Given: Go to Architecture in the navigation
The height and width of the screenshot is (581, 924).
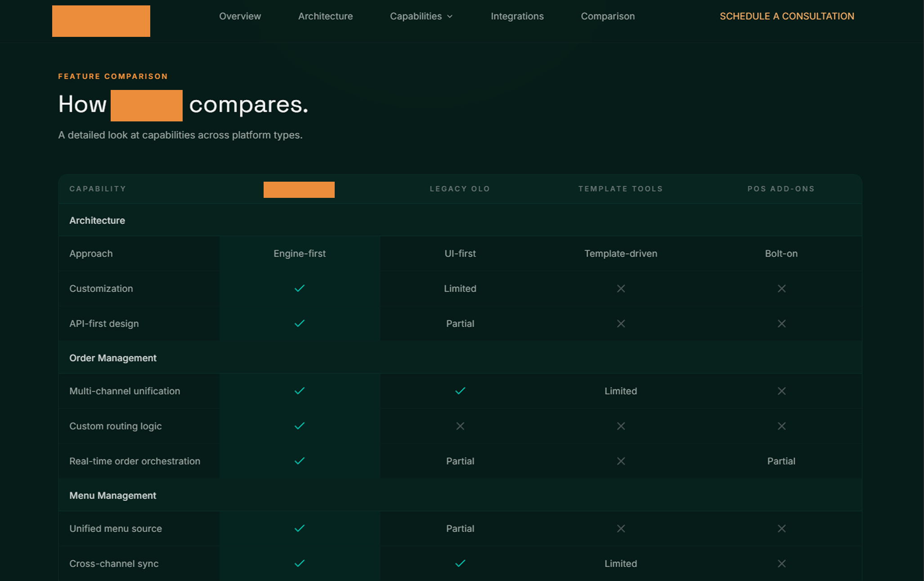Looking at the screenshot, I should tap(325, 16).
